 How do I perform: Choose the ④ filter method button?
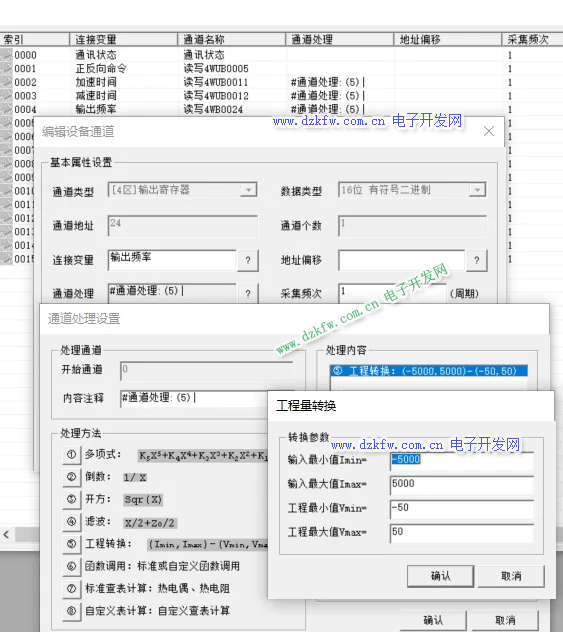pos(72,522)
